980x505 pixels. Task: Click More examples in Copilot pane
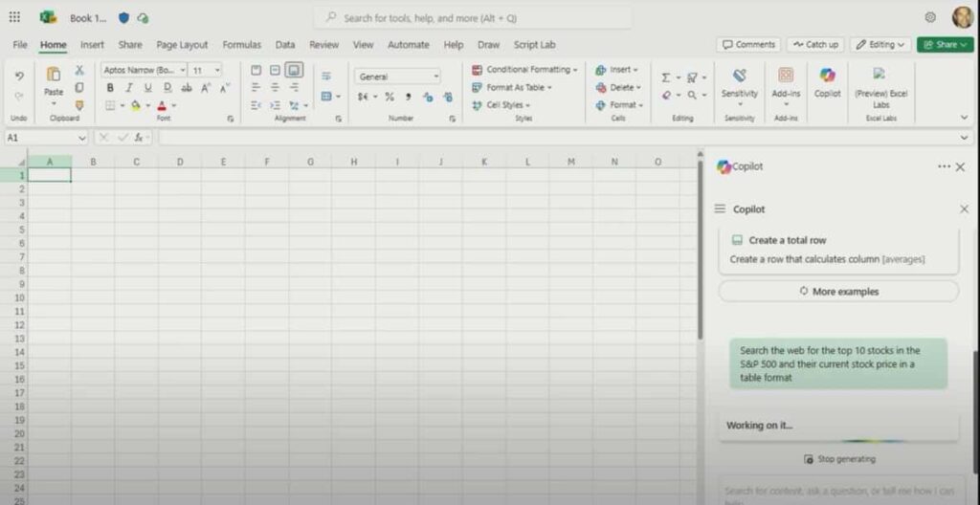click(x=838, y=292)
